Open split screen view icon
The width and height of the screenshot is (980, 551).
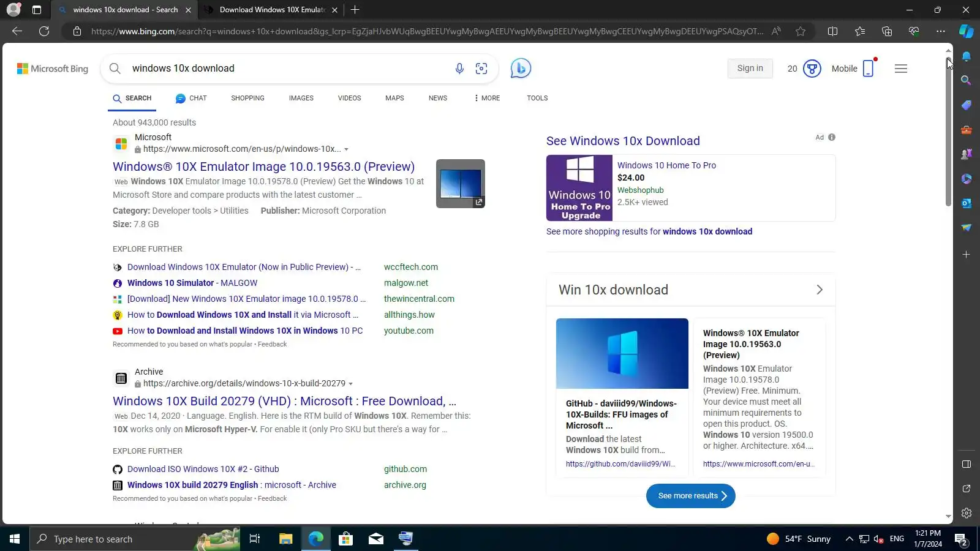(x=832, y=31)
